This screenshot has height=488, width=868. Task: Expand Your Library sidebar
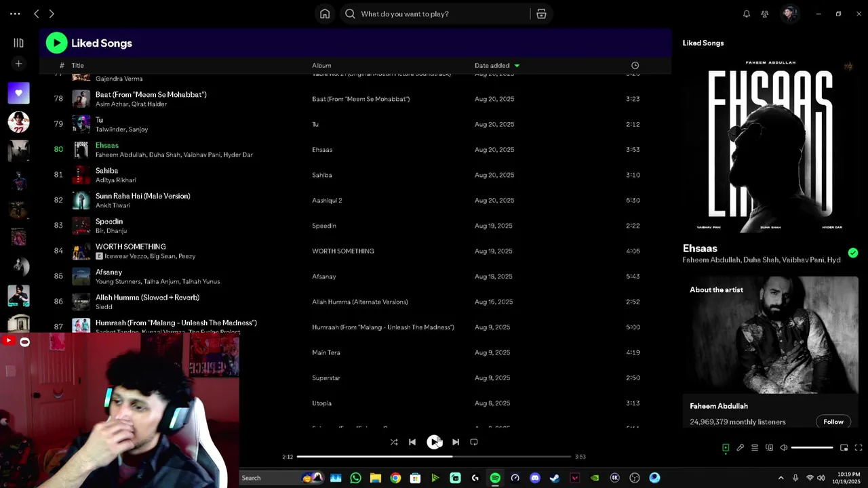click(x=18, y=43)
